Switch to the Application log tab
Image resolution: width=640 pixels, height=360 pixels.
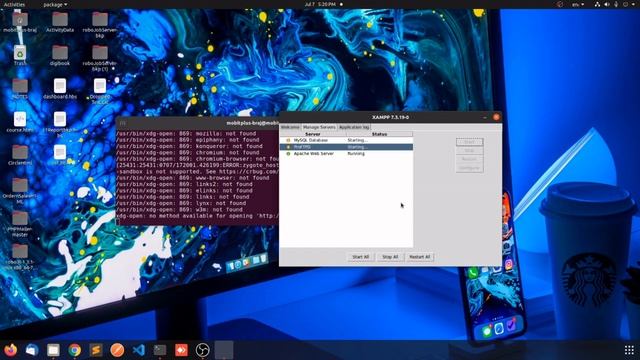(354, 127)
